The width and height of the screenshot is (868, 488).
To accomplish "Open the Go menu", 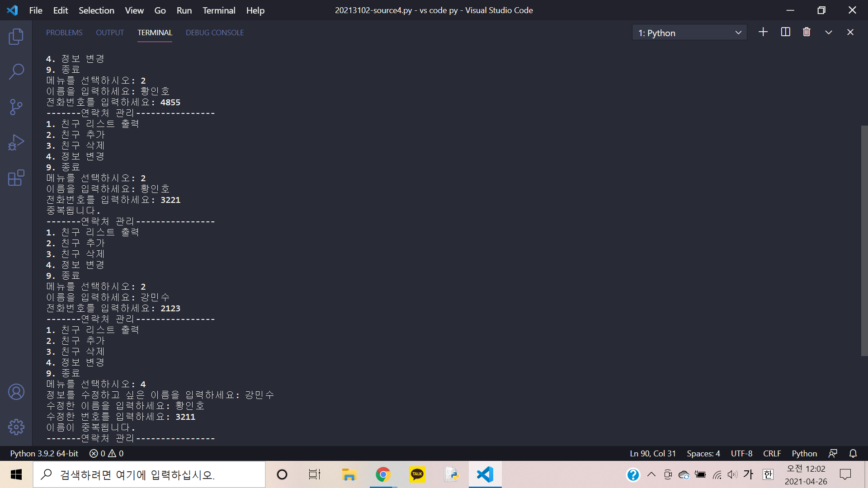I will [x=160, y=10].
